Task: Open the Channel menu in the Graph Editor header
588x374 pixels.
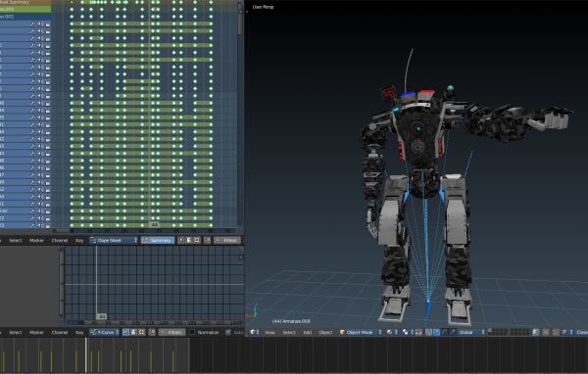Action: point(60,333)
